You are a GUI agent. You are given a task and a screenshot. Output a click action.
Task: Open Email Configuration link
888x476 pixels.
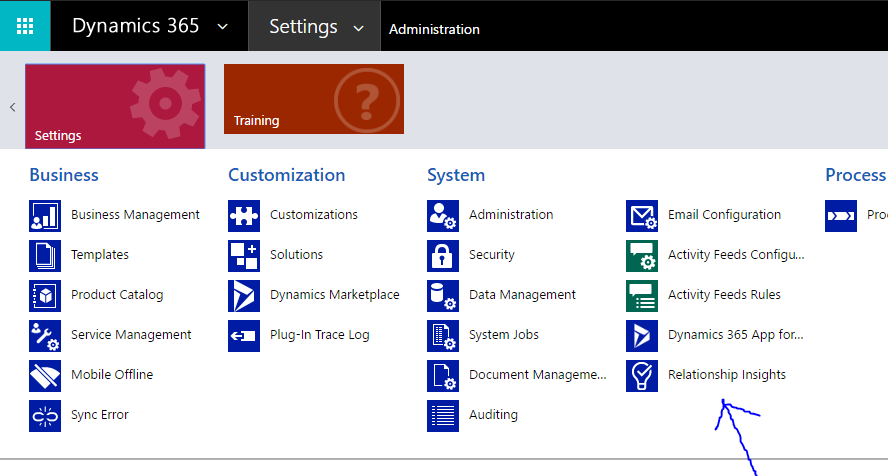click(724, 215)
